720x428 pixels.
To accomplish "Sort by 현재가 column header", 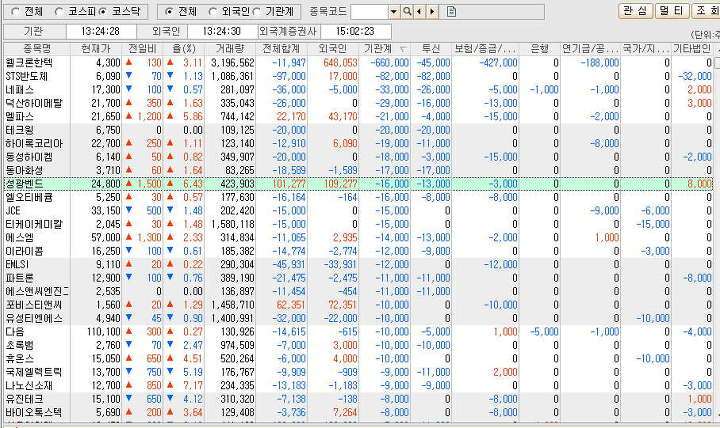I will click(96, 48).
